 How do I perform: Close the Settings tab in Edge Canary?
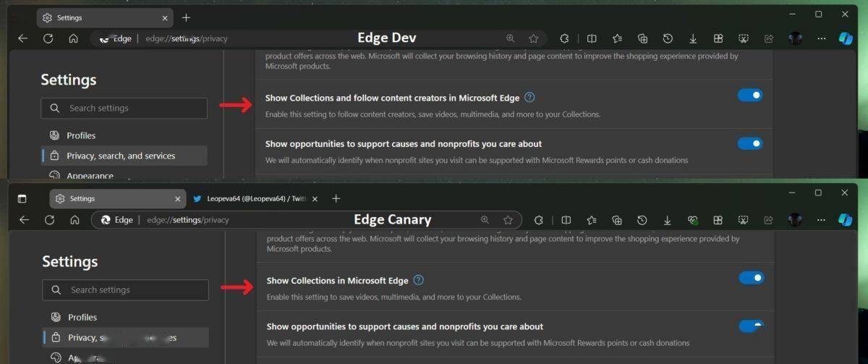178,198
